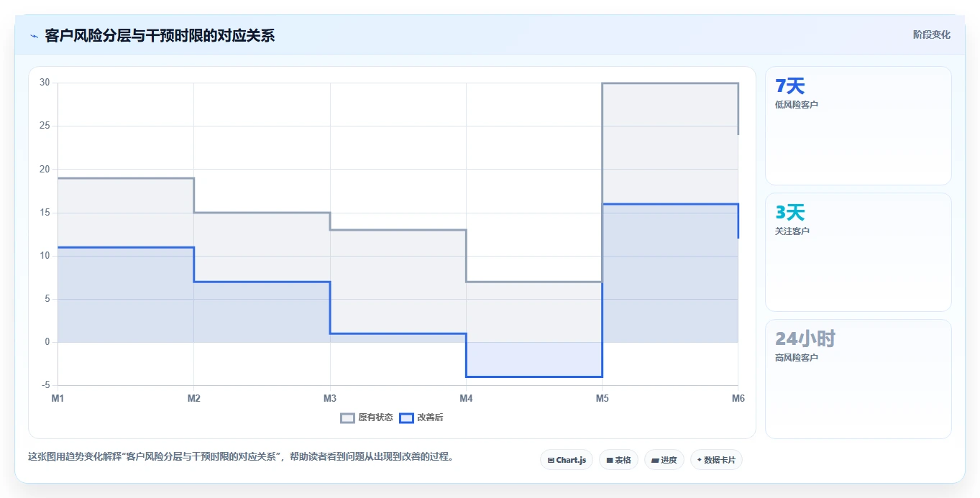The height and width of the screenshot is (498, 980).
Task: Click the trend icon beside the title
Action: pos(34,36)
